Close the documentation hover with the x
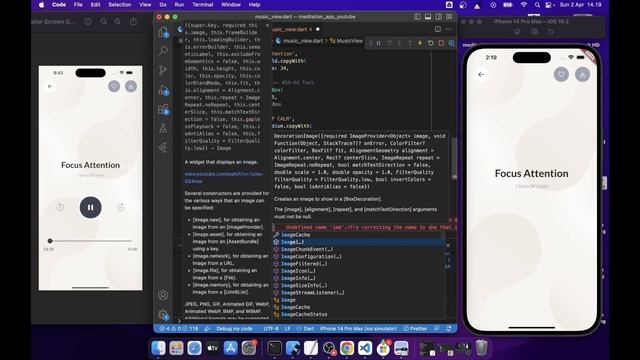 267,25
